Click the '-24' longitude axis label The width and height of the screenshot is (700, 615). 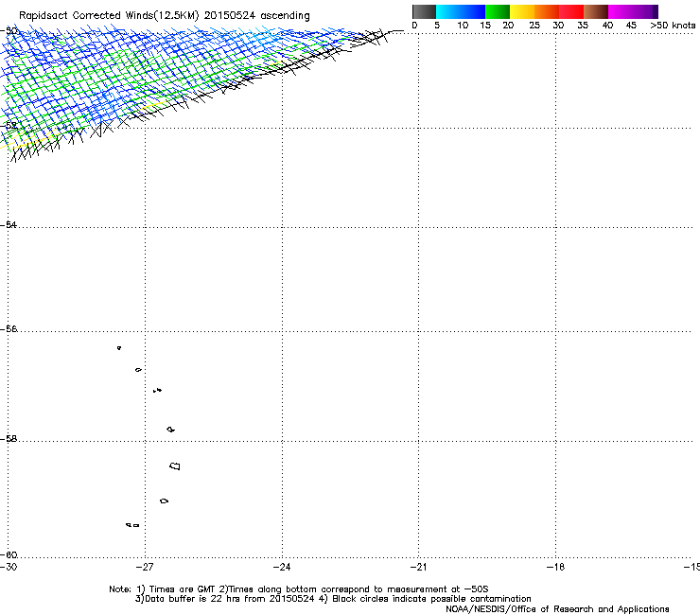282,567
